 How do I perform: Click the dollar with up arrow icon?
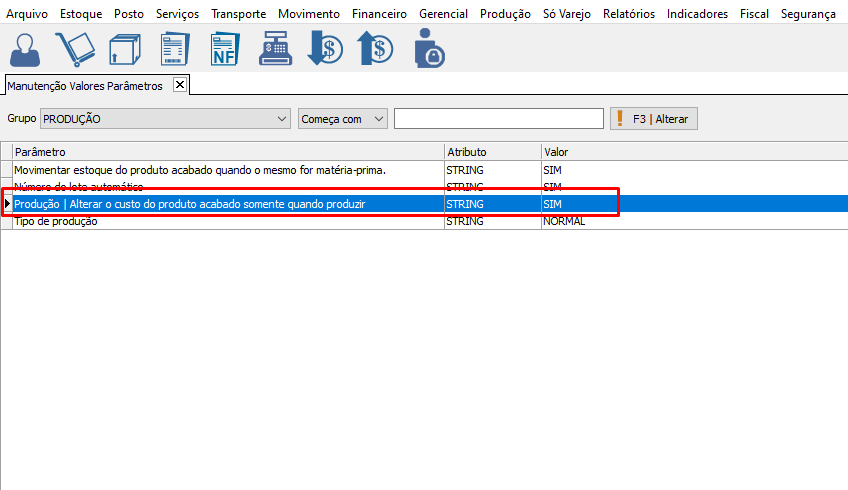(375, 47)
